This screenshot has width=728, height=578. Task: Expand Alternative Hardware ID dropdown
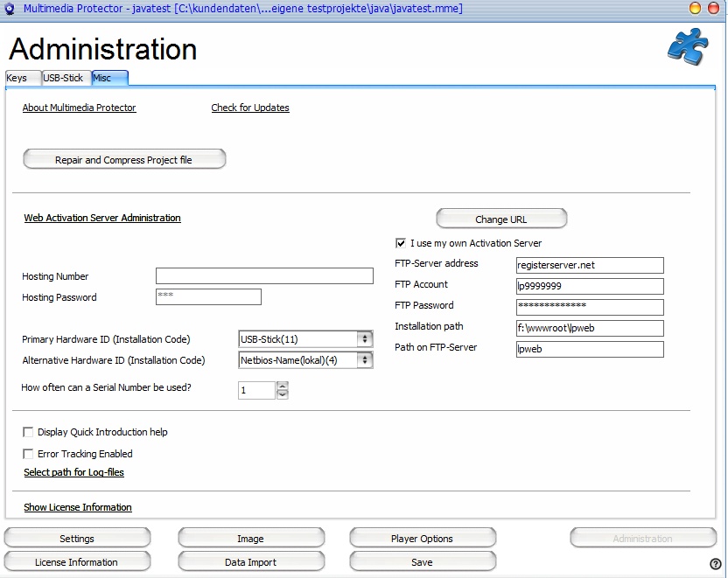365,360
